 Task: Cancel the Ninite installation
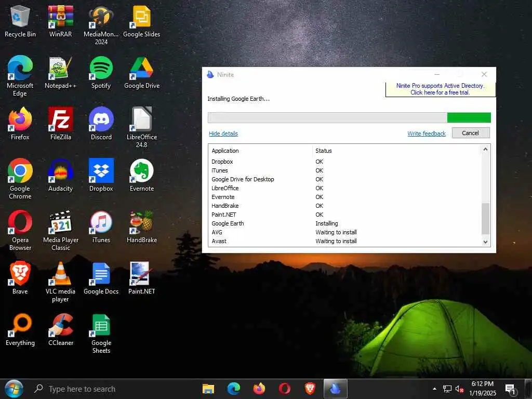click(471, 133)
